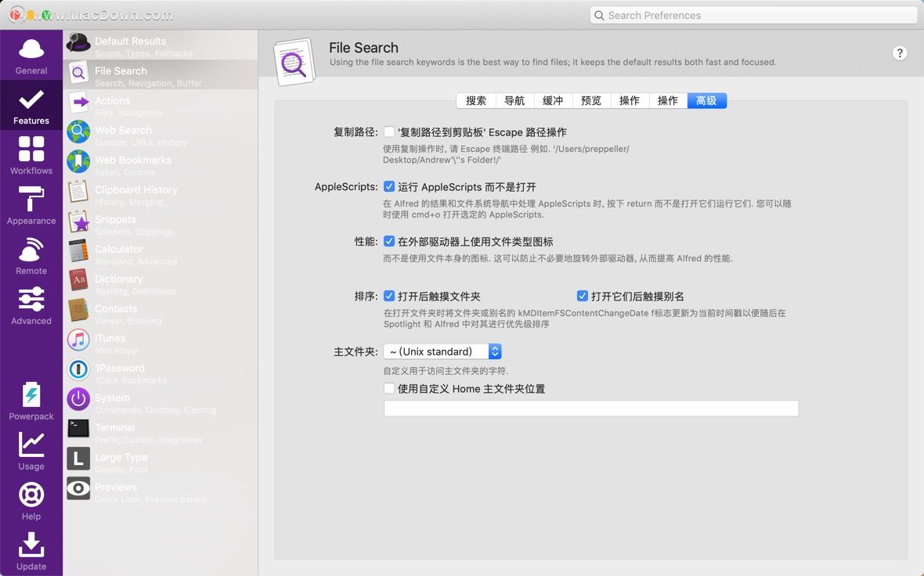Uncheck 打开它们后触摸别名 option

583,297
